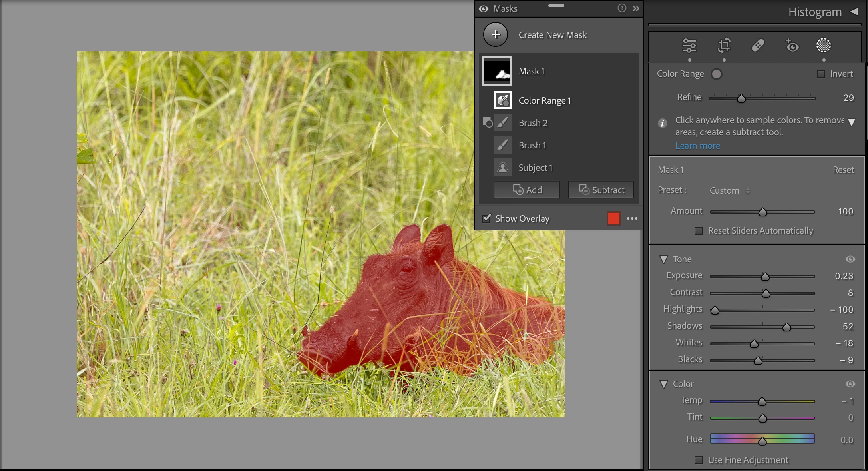Open Masks panel help icon
The image size is (868, 471).
tap(621, 8)
